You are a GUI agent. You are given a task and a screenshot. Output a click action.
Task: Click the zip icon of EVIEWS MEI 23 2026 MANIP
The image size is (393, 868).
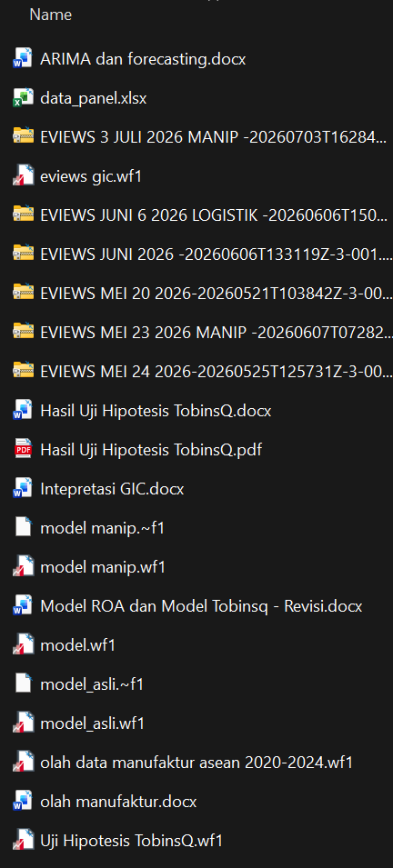[23, 332]
